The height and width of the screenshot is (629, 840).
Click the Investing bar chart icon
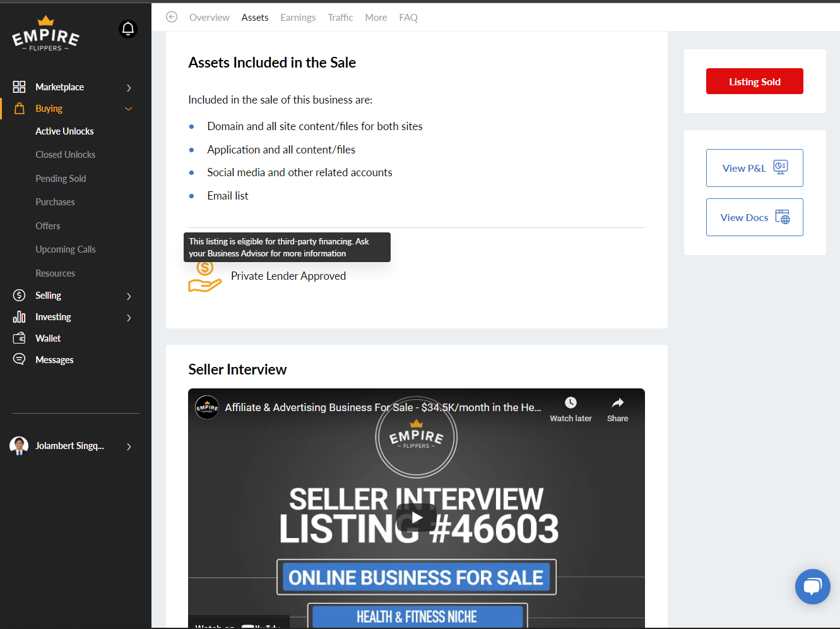pos(20,317)
